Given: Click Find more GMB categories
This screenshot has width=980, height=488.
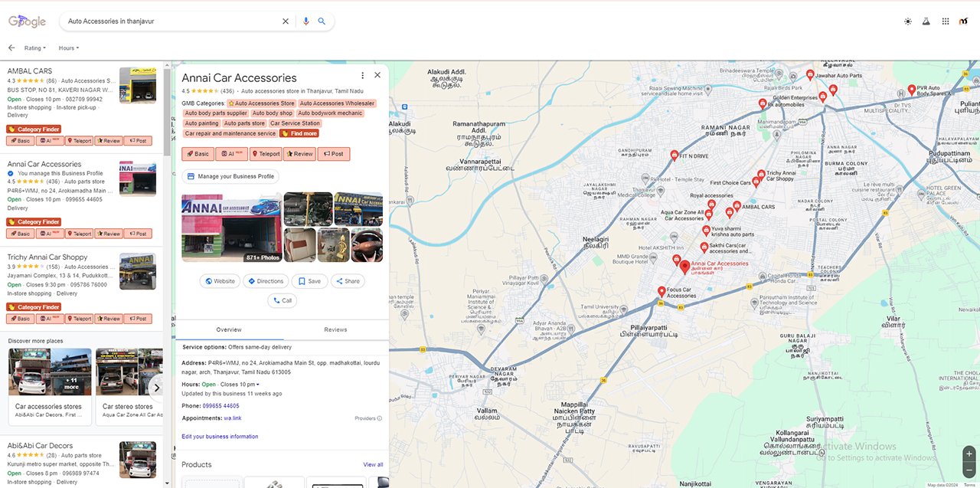Looking at the screenshot, I should tap(299, 133).
